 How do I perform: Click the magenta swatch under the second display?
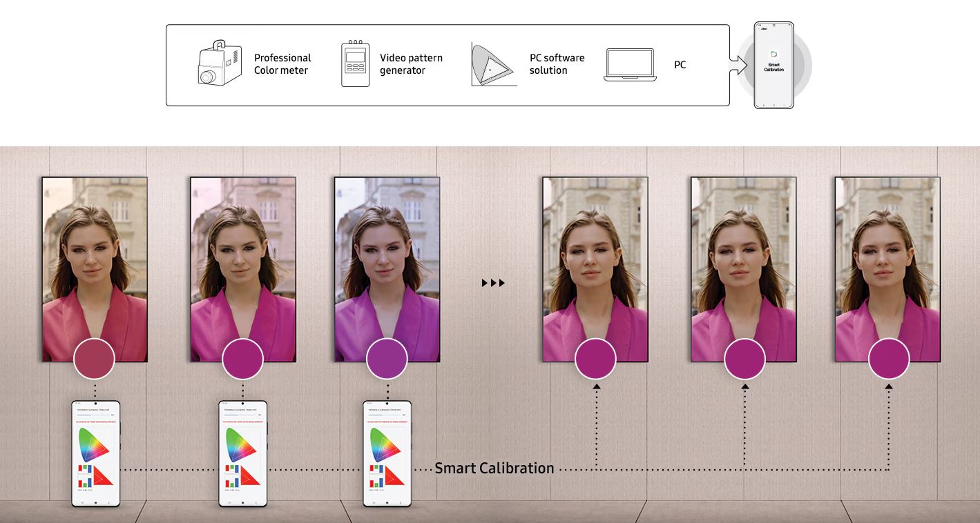[x=242, y=359]
